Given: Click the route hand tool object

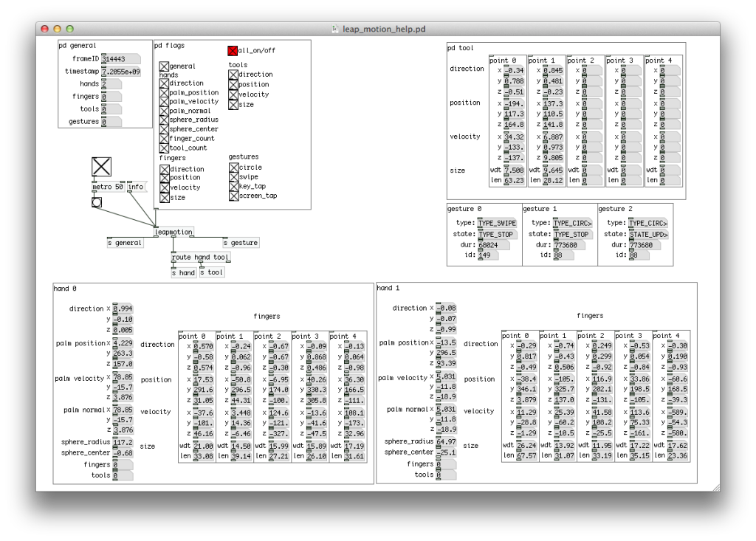Looking at the screenshot, I should point(200,257).
